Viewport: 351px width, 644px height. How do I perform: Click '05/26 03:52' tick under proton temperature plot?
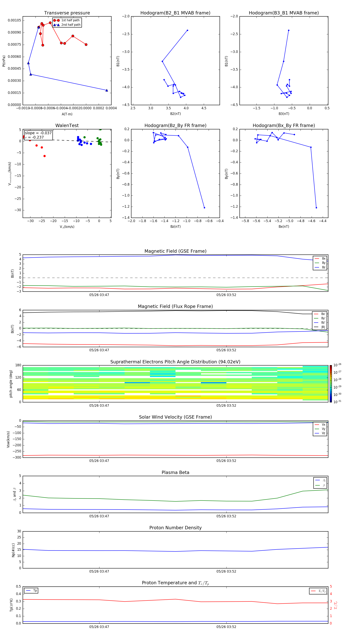(226, 627)
